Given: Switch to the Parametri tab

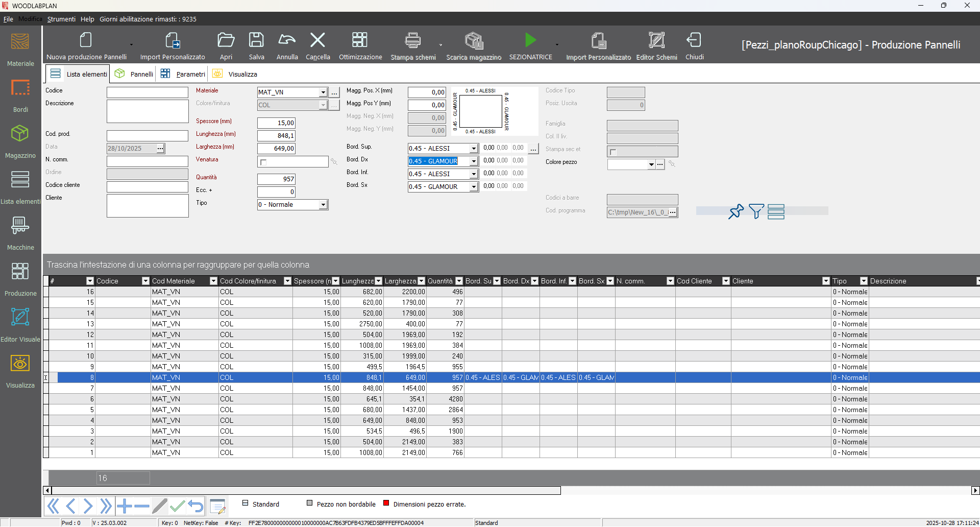Looking at the screenshot, I should tap(183, 74).
